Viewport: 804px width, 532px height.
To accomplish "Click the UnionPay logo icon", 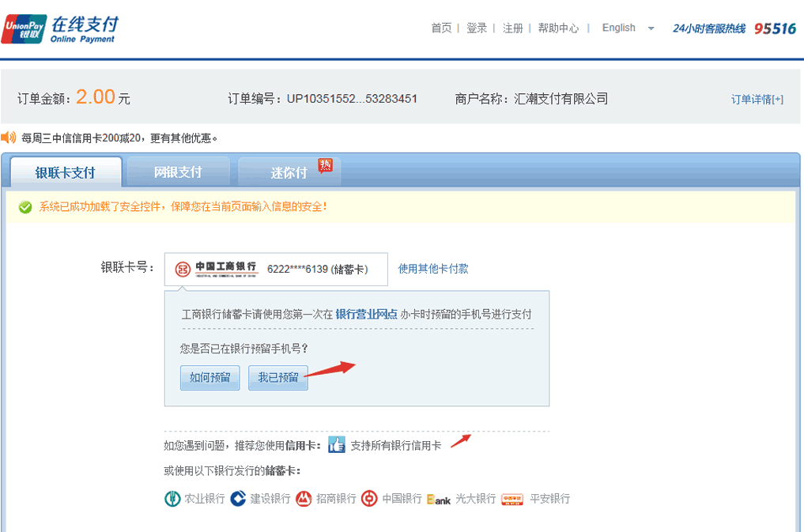I will click(x=24, y=28).
